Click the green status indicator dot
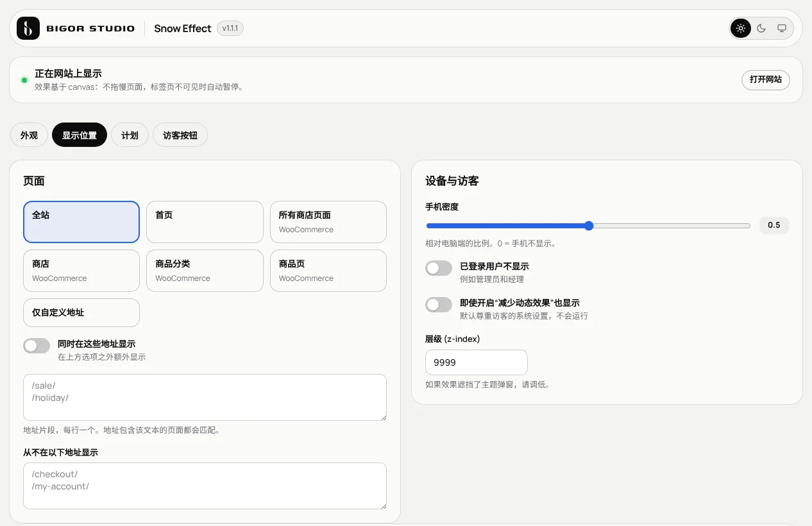The image size is (812, 526). tap(24, 80)
